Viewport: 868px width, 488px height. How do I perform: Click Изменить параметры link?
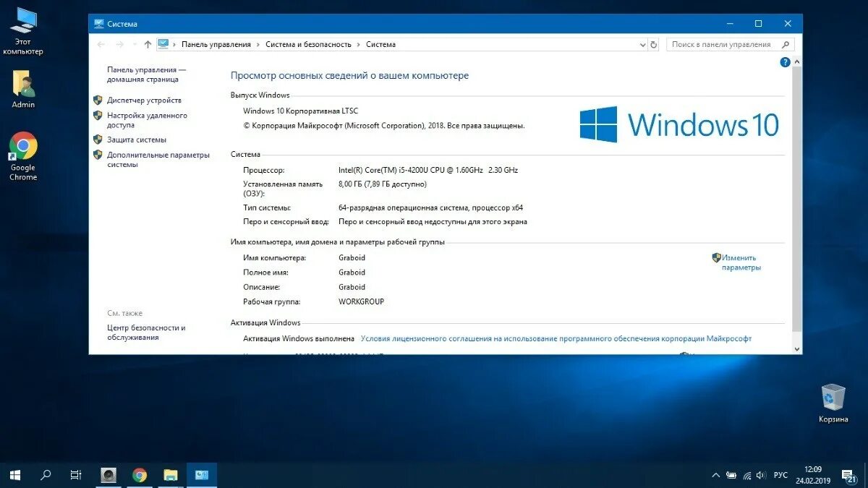(x=741, y=262)
